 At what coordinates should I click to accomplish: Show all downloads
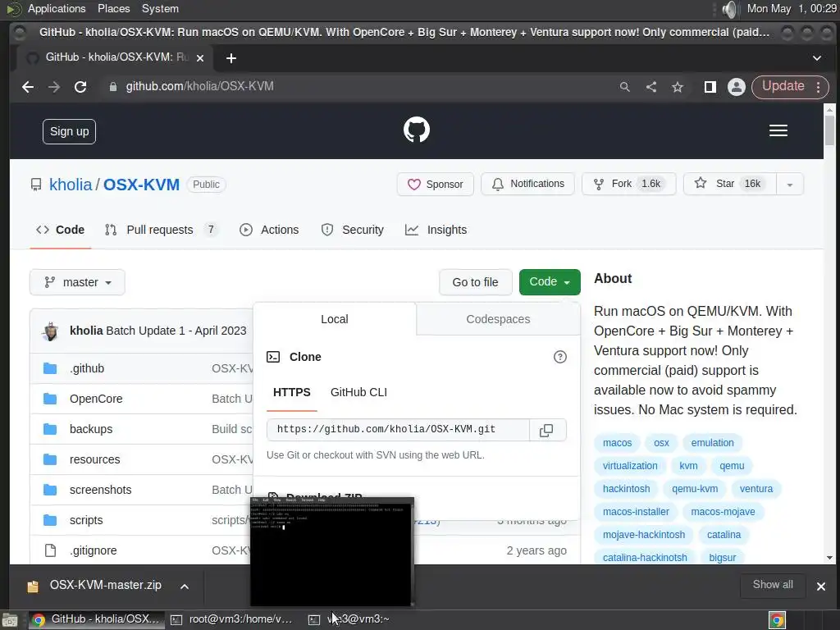[x=773, y=585]
